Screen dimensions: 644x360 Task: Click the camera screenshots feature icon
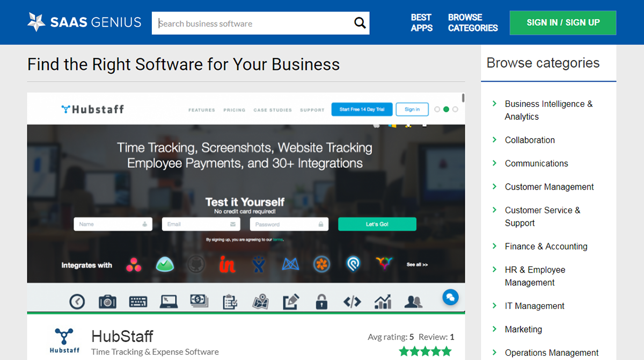tap(107, 301)
